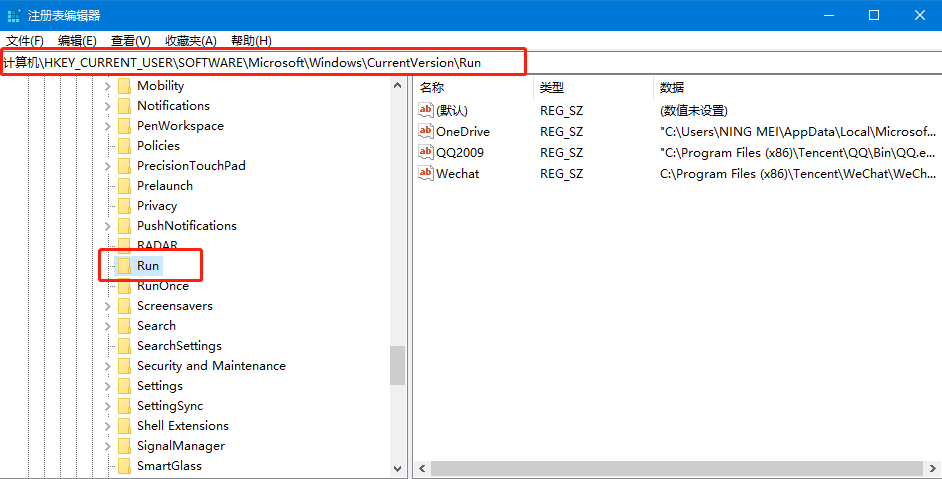
Task: Select the Shell Extensions folder icon
Action: pyautogui.click(x=124, y=426)
